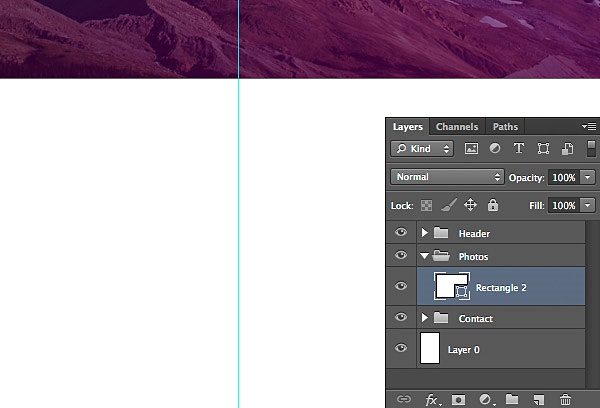Hide the Header group visibility eye
The height and width of the screenshot is (408, 600).
tap(401, 232)
